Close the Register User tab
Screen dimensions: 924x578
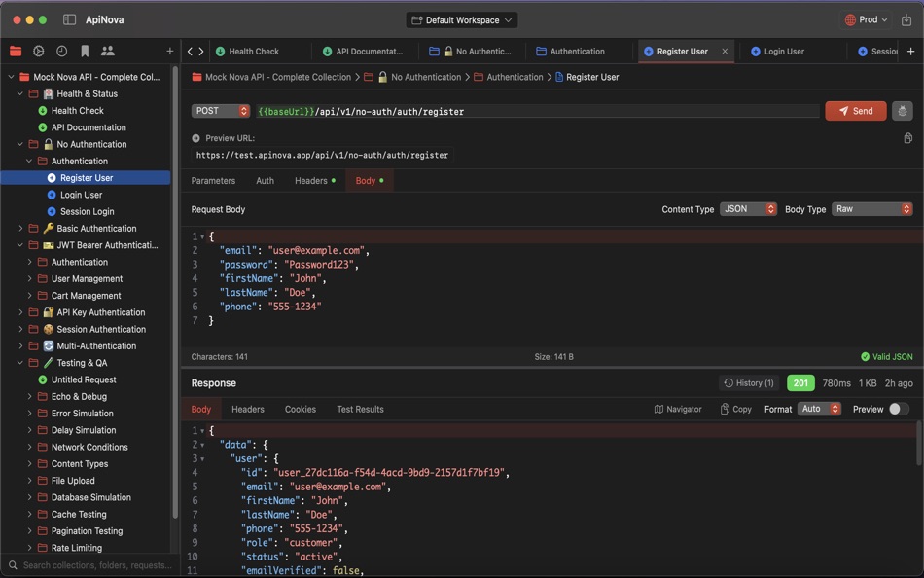(x=725, y=52)
